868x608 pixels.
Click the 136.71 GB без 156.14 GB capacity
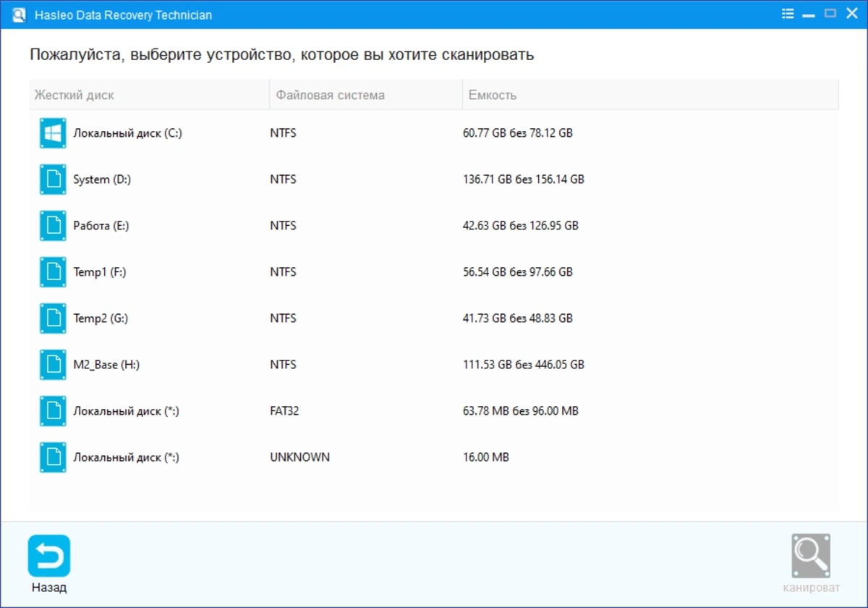(x=524, y=180)
